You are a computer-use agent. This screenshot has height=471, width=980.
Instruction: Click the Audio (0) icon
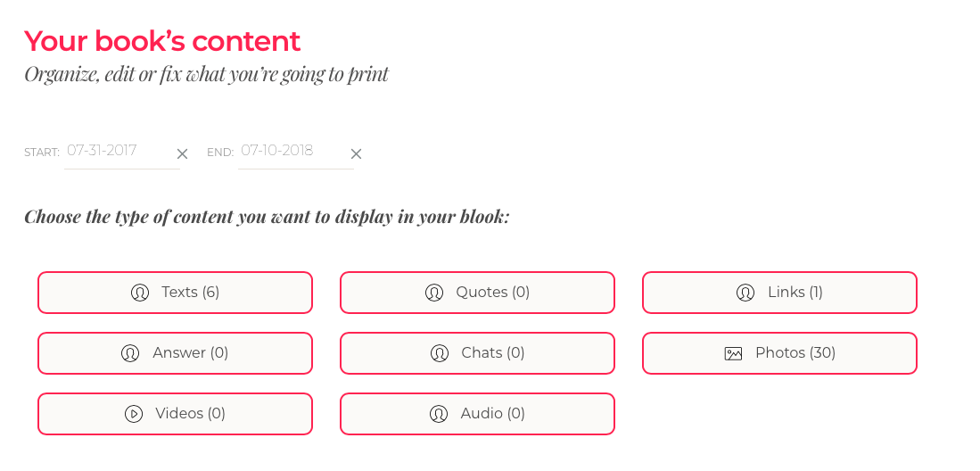pos(439,414)
